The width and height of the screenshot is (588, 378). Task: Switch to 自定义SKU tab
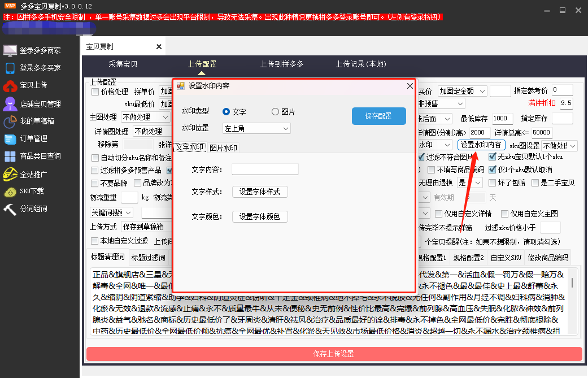click(x=506, y=258)
